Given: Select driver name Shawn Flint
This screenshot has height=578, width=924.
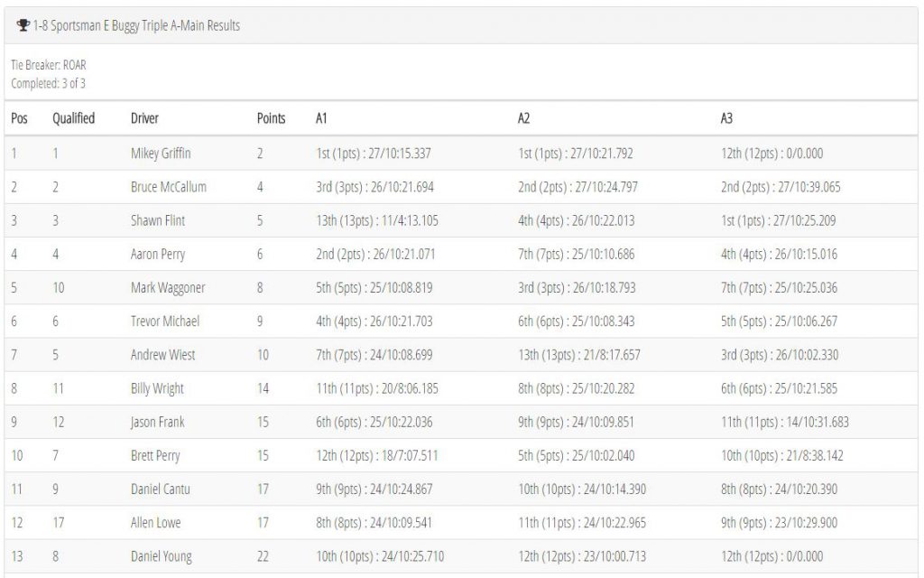Looking at the screenshot, I should click(158, 220).
